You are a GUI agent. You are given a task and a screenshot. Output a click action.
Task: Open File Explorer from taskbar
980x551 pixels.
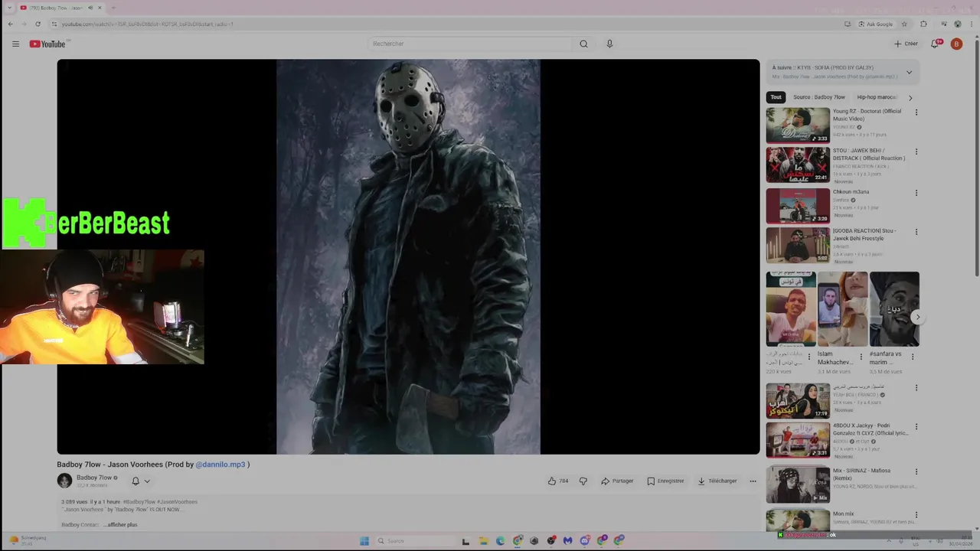(483, 541)
